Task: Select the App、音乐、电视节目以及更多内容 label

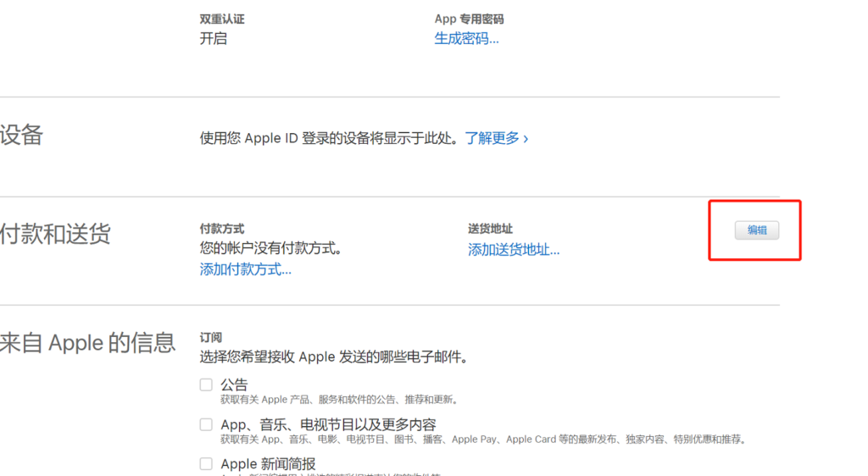Action: click(x=328, y=424)
